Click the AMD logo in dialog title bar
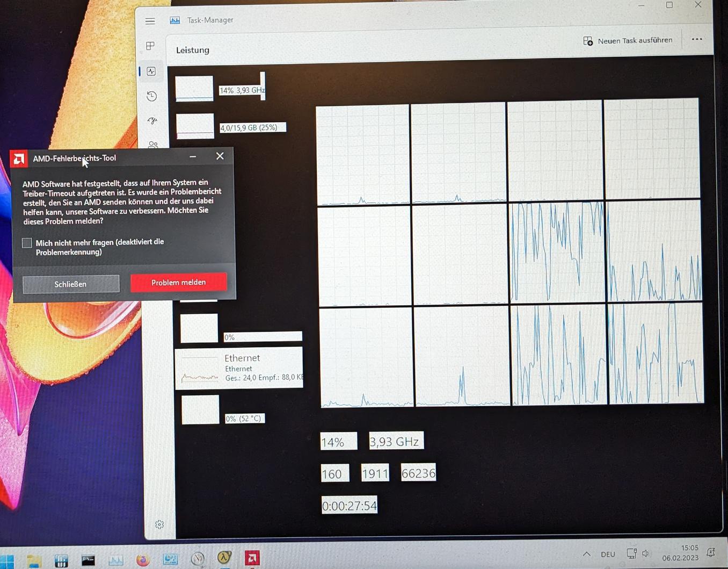This screenshot has width=728, height=569. (19, 159)
